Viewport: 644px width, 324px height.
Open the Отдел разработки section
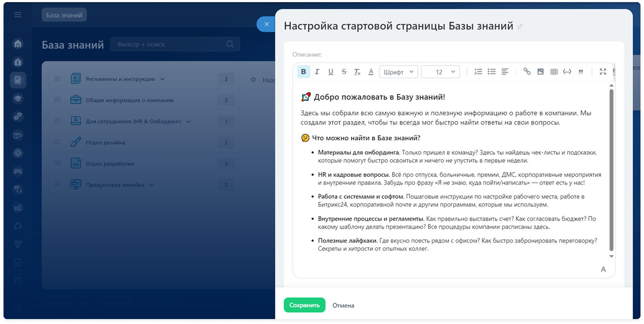coord(110,164)
